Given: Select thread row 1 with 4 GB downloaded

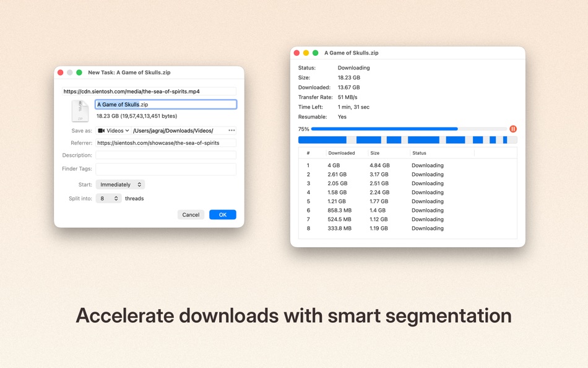Looking at the screenshot, I should tap(408, 165).
